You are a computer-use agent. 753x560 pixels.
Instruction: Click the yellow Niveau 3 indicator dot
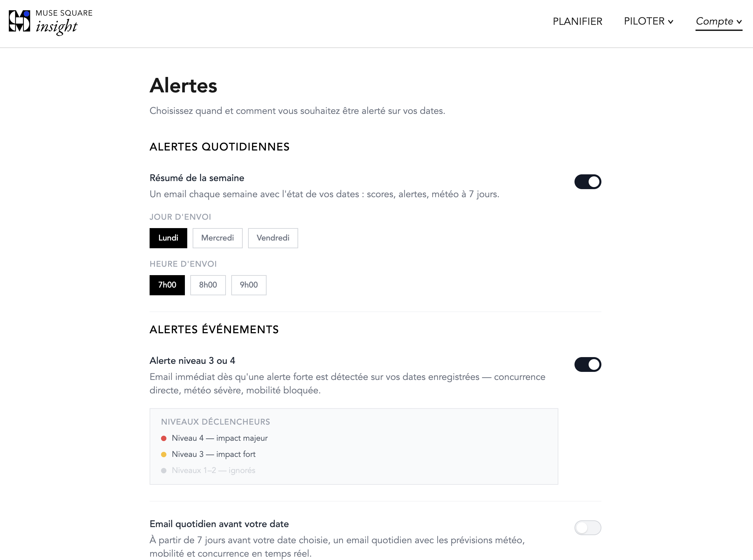click(x=164, y=454)
